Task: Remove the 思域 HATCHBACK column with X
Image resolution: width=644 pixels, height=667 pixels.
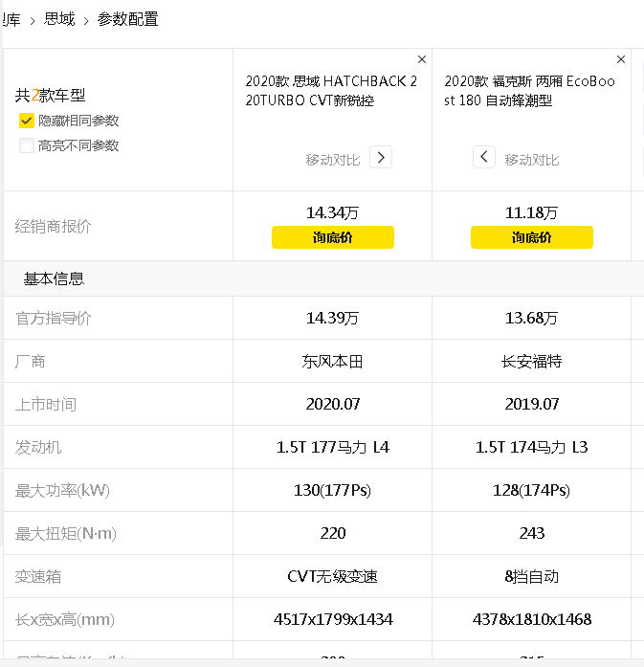Action: tap(422, 59)
